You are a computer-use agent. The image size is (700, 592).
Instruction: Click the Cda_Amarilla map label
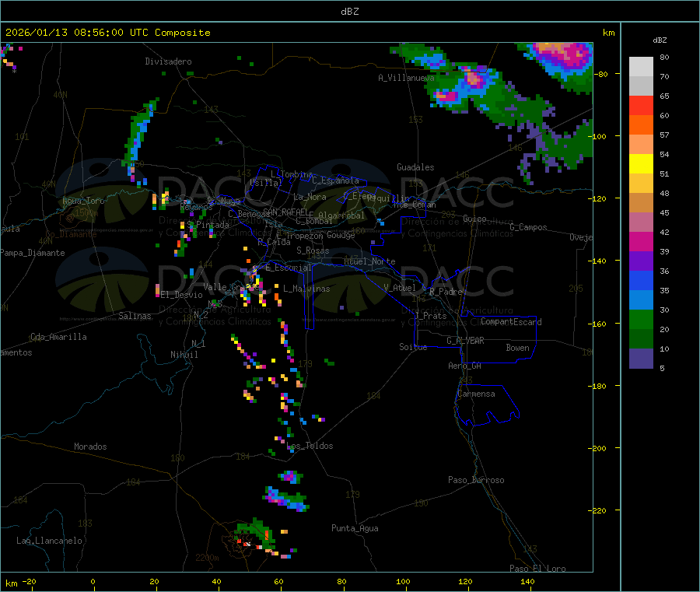[58, 337]
